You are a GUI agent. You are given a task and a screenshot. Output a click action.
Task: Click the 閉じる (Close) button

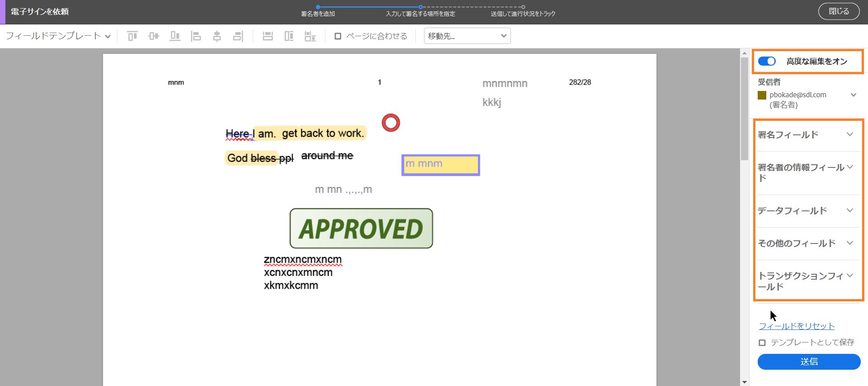pos(839,11)
